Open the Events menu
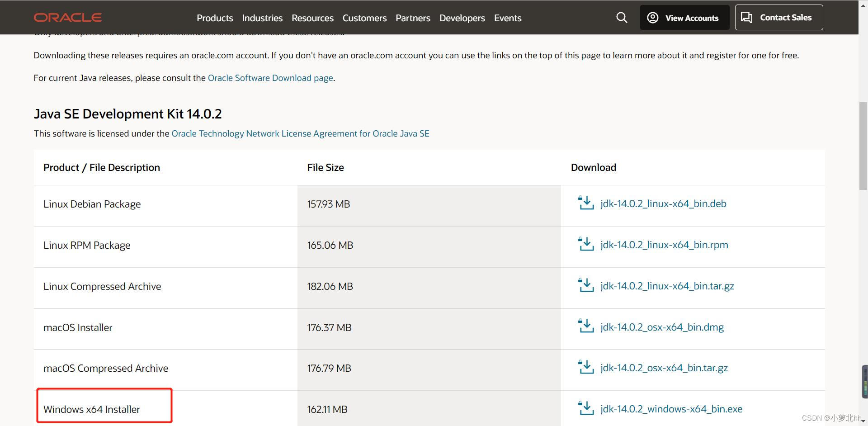 [508, 18]
